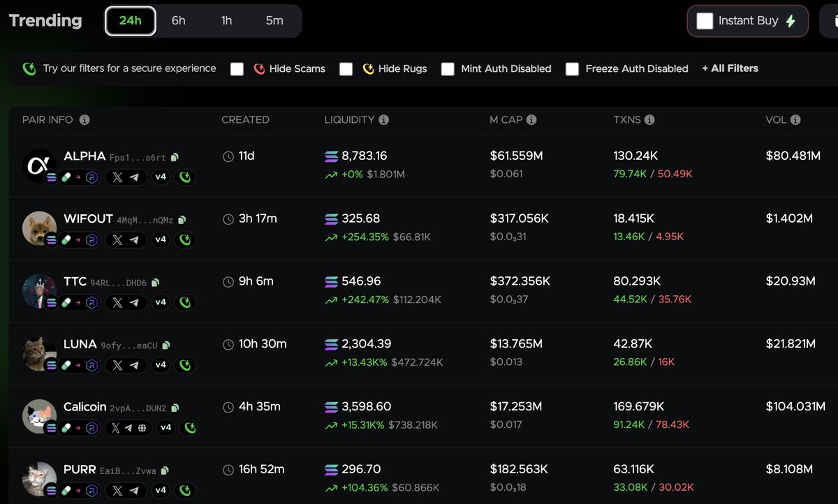The width and height of the screenshot is (838, 504).
Task: Click the TTC token avatar
Action: (x=39, y=291)
